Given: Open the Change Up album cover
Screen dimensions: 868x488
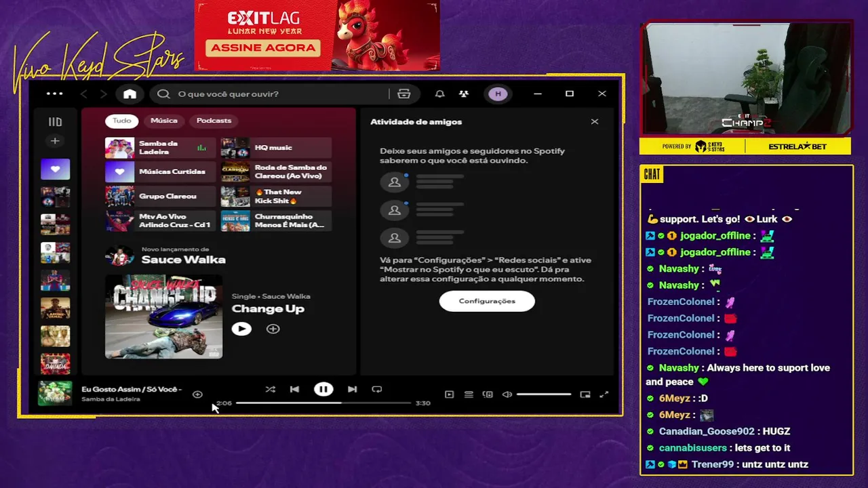Looking at the screenshot, I should click(x=163, y=316).
